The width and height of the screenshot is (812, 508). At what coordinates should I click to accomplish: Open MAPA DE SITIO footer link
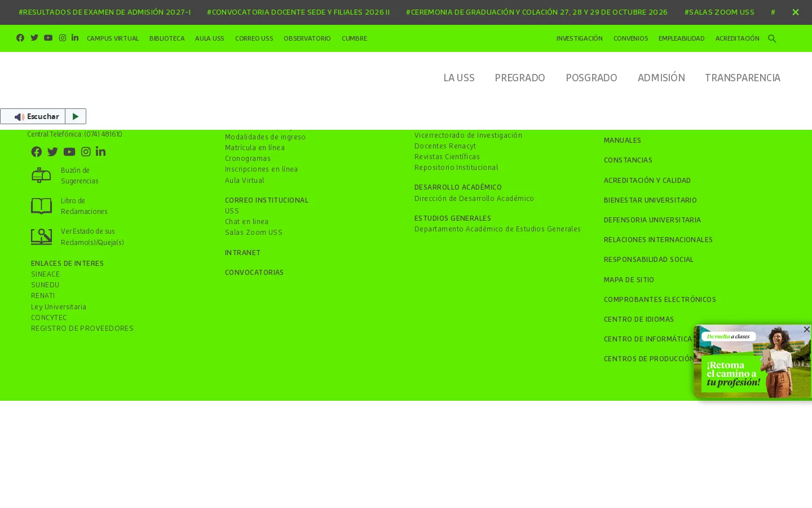(x=629, y=280)
